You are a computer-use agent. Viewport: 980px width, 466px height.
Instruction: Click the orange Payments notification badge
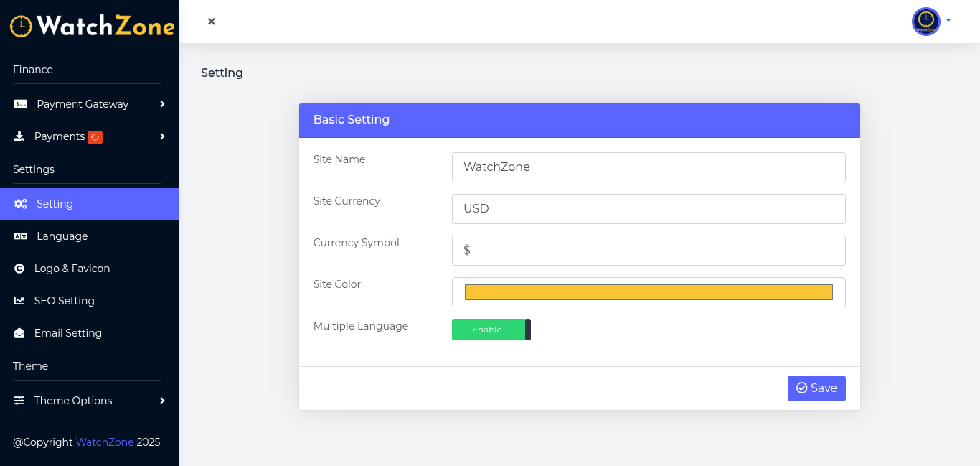tap(95, 137)
